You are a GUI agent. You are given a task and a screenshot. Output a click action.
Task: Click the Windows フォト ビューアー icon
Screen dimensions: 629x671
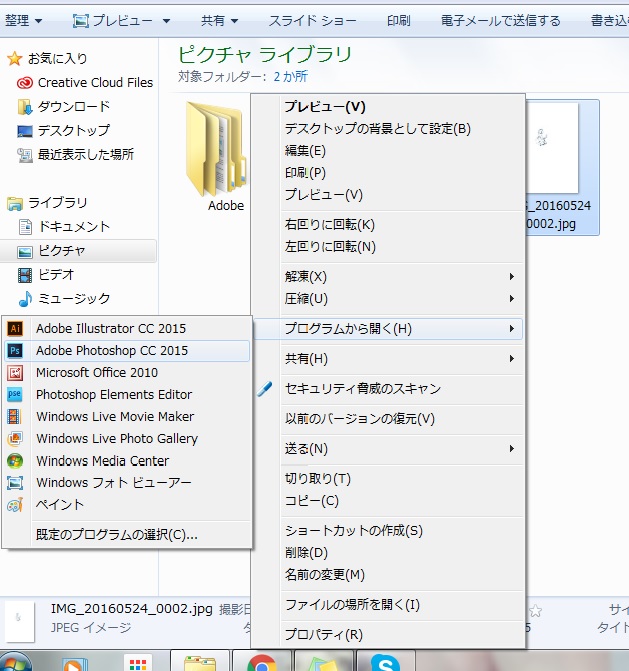point(15,483)
